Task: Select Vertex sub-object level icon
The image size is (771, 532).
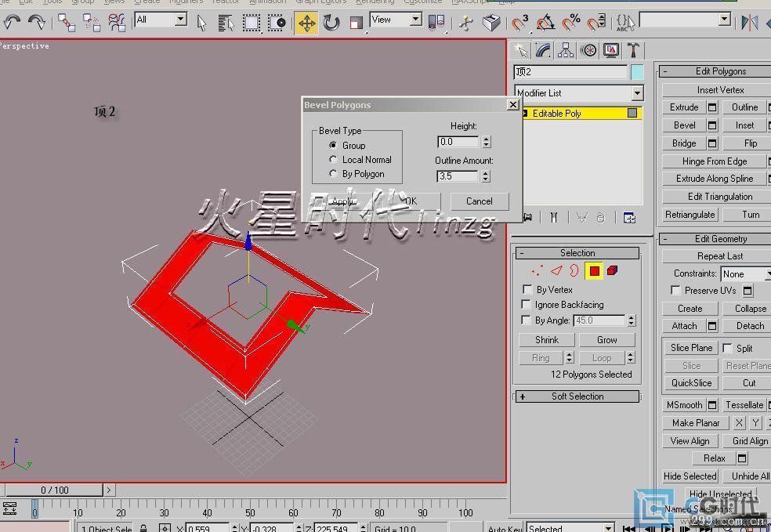Action: [538, 271]
